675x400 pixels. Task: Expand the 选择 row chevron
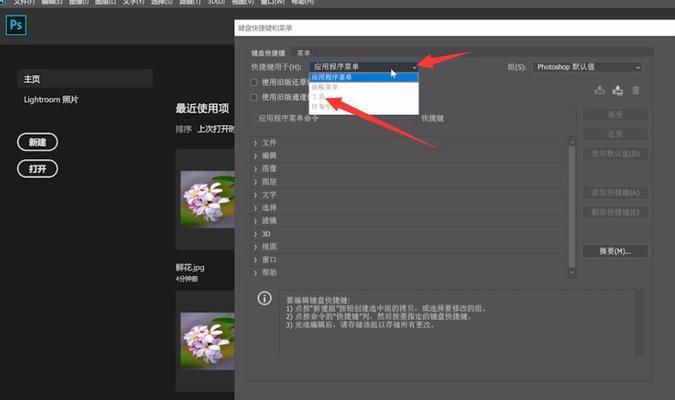(x=255, y=208)
